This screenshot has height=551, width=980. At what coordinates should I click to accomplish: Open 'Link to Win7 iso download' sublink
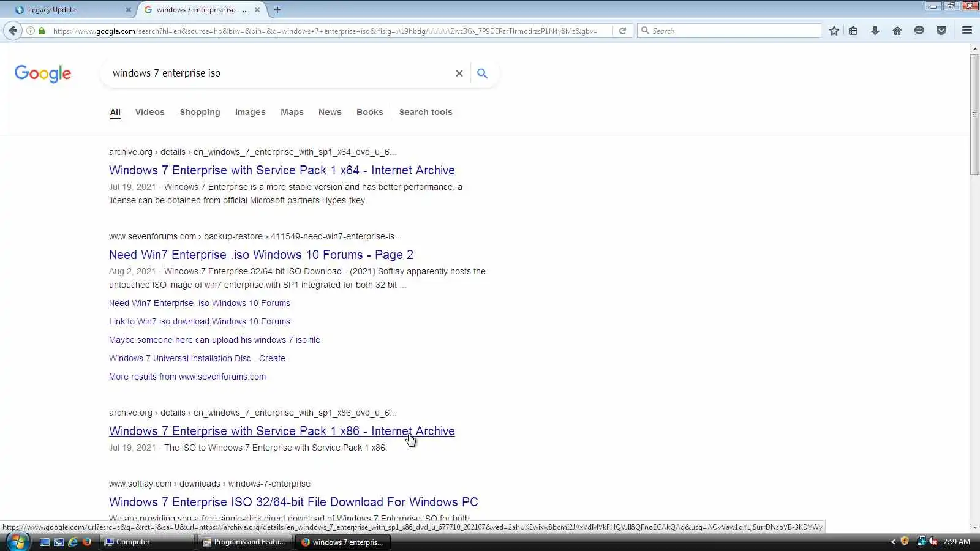point(200,321)
